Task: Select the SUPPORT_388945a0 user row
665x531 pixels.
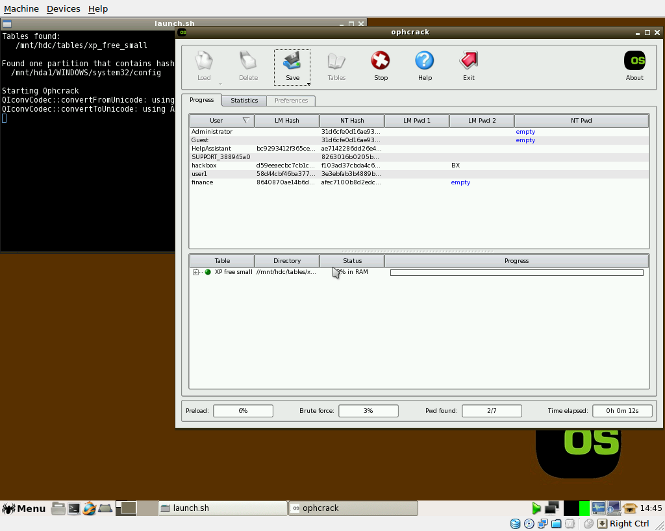Action: pyautogui.click(x=419, y=157)
